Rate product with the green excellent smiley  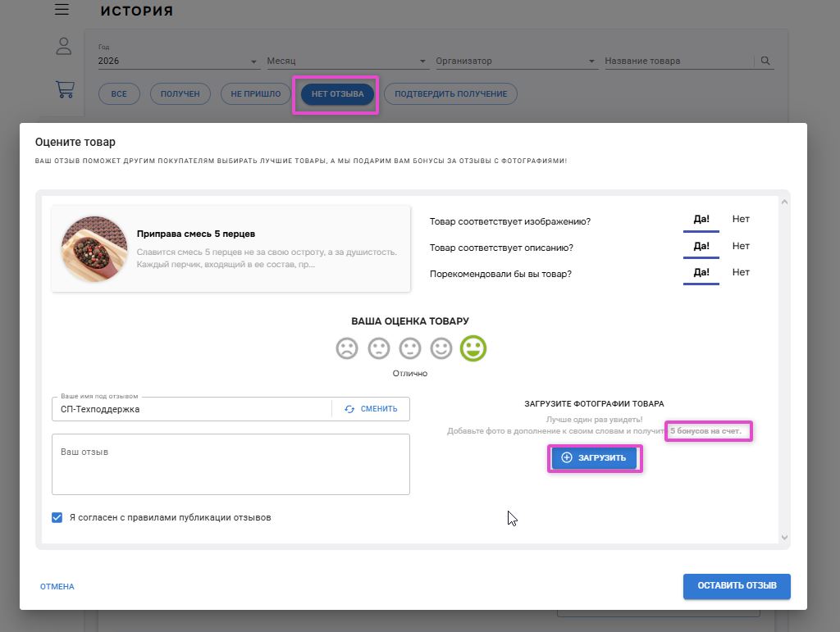(472, 348)
